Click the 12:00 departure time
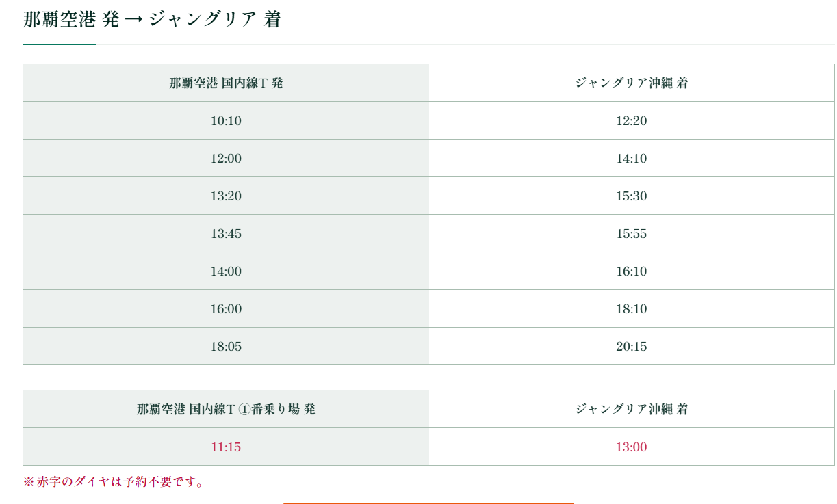 [x=226, y=159]
